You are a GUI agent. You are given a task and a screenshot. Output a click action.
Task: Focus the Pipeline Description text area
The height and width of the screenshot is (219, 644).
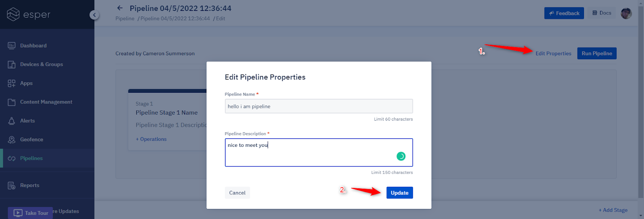[319, 152]
